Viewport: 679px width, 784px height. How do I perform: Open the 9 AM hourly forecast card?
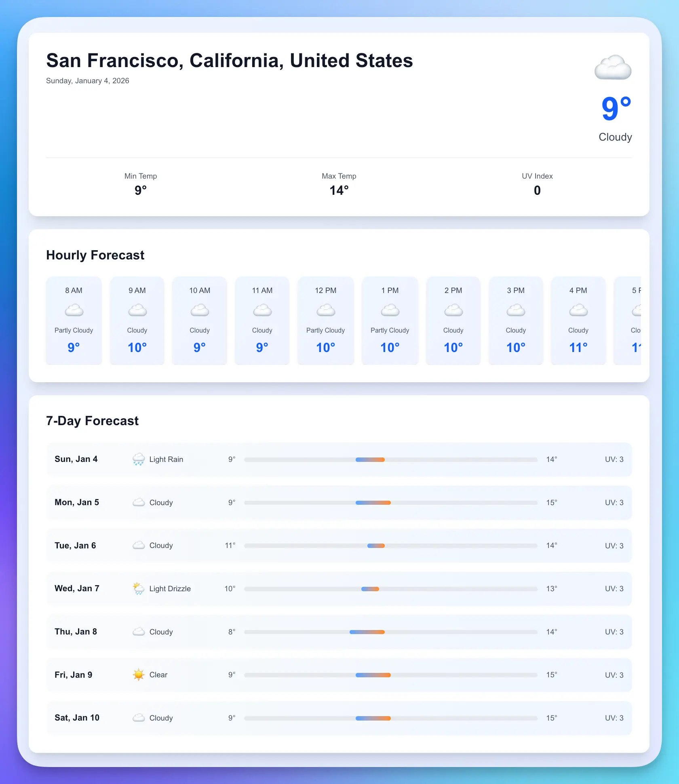[x=137, y=320]
